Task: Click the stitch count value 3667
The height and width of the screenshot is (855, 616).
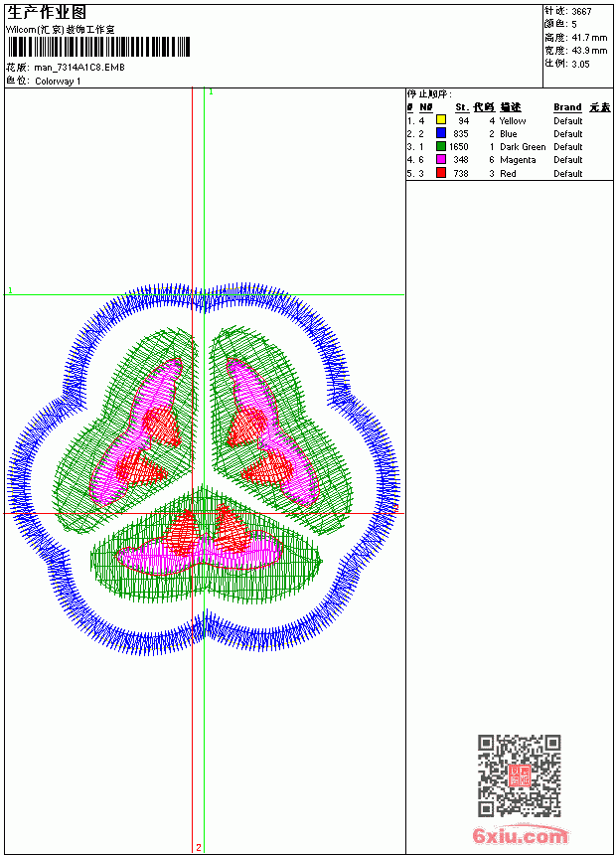Action: (x=581, y=11)
